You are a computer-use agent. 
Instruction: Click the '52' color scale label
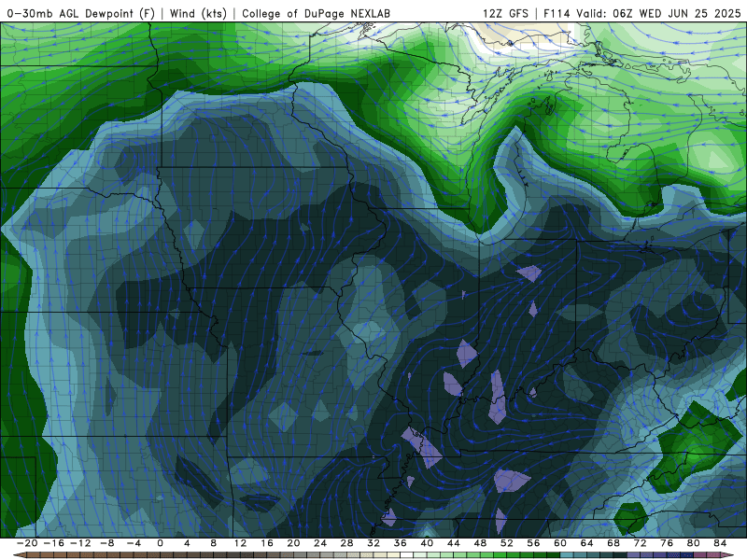point(507,543)
